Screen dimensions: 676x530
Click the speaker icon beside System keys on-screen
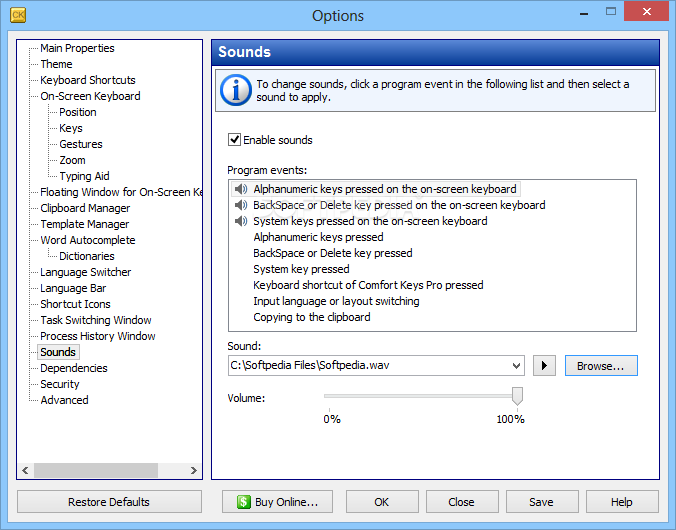pos(240,221)
